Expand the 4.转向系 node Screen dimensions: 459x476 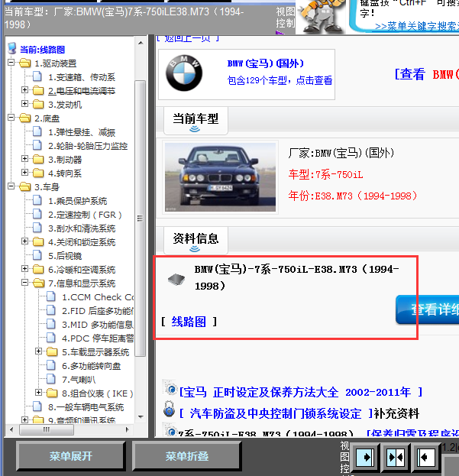25,173
